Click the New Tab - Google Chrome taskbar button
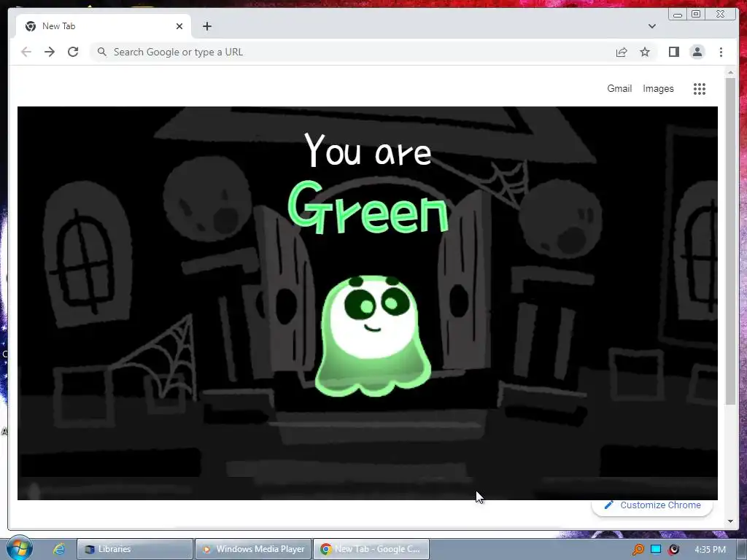Viewport: 747px width, 560px height. [371, 549]
